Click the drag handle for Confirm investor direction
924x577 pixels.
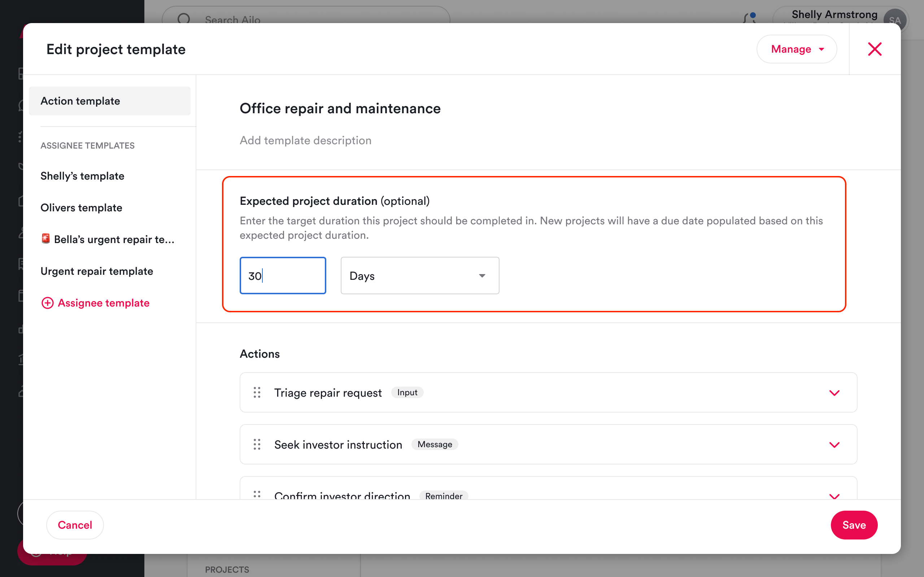point(257,494)
